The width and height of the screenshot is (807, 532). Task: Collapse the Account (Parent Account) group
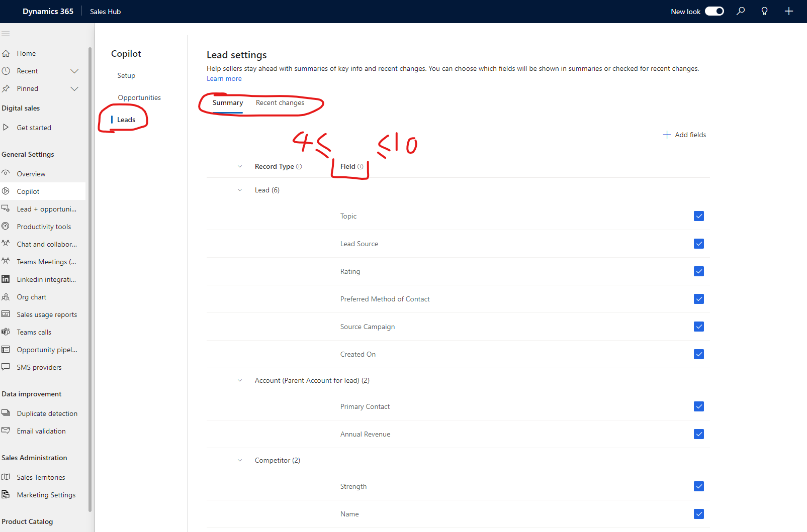click(x=240, y=380)
